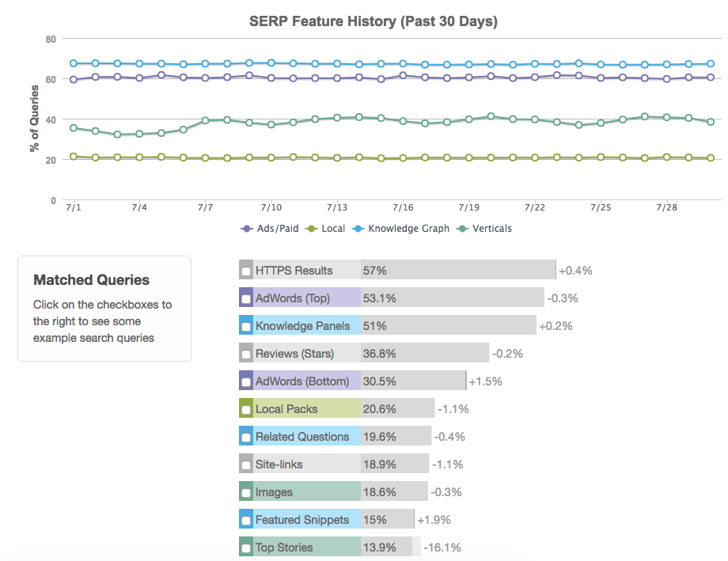
Task: Check the AdWords (Top) checkbox
Action: pyautogui.click(x=247, y=299)
